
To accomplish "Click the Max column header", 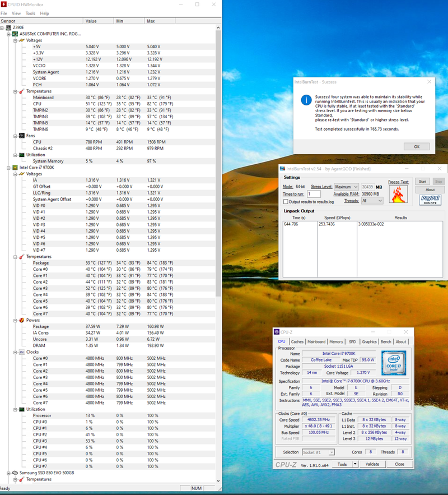I will (160, 21).
